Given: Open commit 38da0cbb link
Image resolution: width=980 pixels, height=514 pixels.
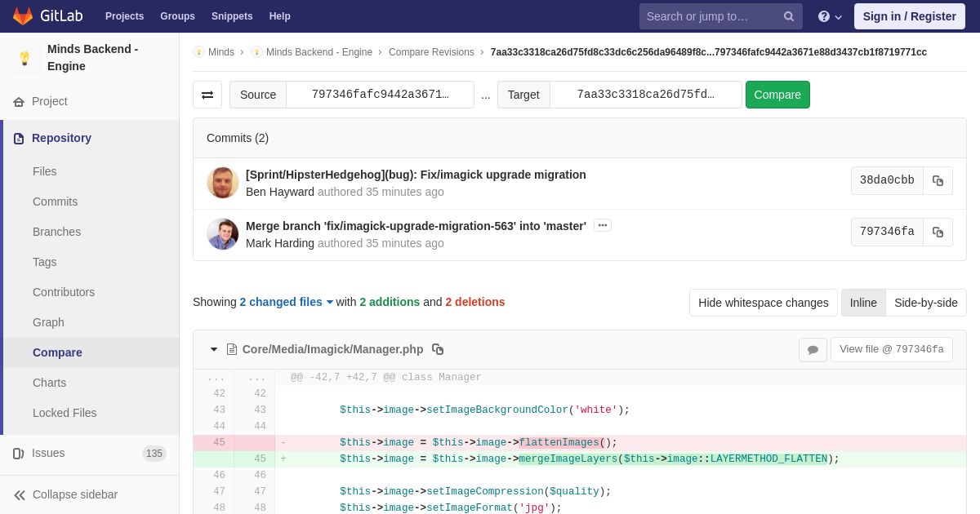Looking at the screenshot, I should tap(887, 180).
